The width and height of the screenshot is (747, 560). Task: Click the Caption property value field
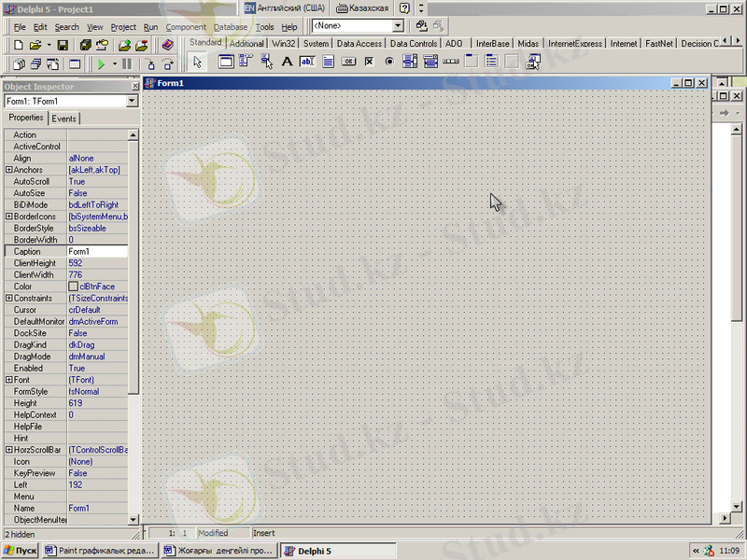[97, 251]
